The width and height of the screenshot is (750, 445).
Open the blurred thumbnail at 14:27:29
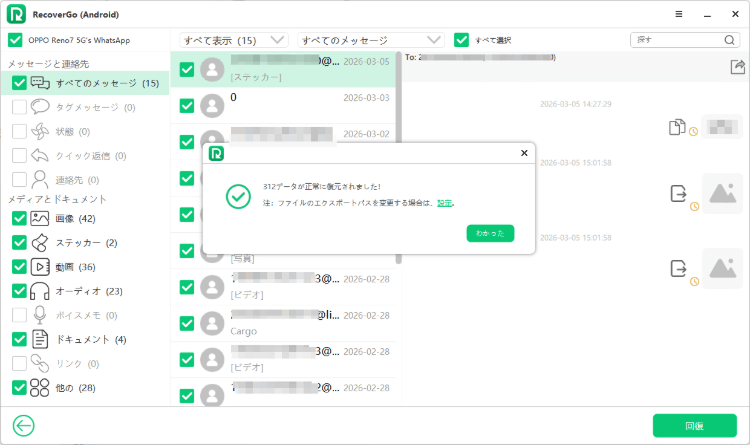pos(722,127)
